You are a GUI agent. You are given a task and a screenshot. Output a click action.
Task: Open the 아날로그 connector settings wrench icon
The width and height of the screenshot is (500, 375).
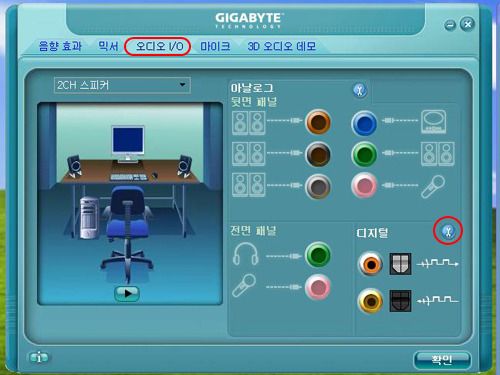[x=360, y=90]
